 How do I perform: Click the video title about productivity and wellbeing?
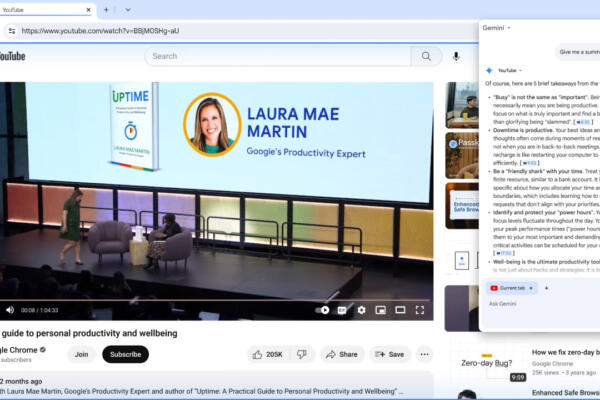click(89, 333)
